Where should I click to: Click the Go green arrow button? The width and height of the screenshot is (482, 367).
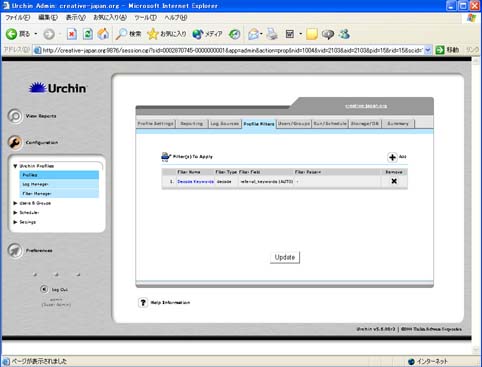440,50
